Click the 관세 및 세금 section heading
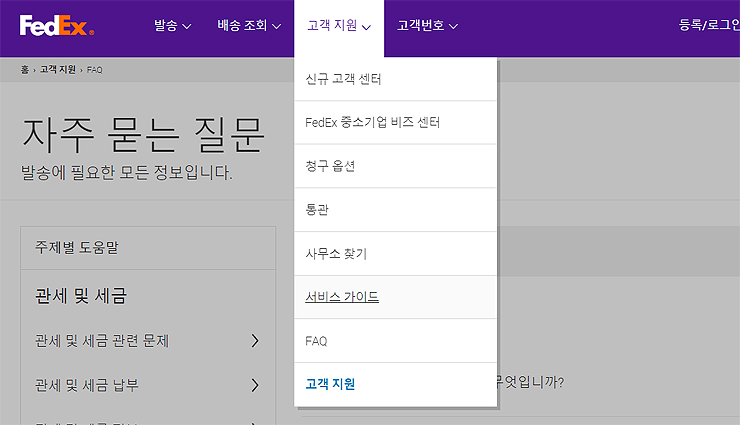The width and height of the screenshot is (740, 425). tap(81, 296)
